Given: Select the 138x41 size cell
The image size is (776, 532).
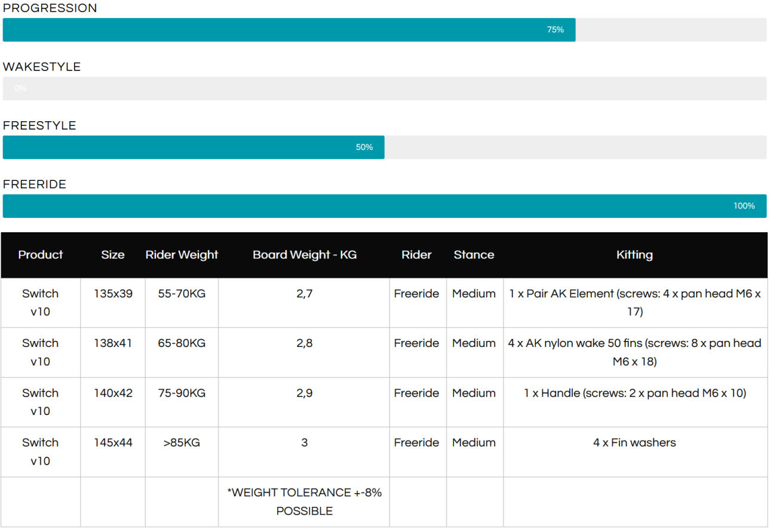Looking at the screenshot, I should [113, 343].
